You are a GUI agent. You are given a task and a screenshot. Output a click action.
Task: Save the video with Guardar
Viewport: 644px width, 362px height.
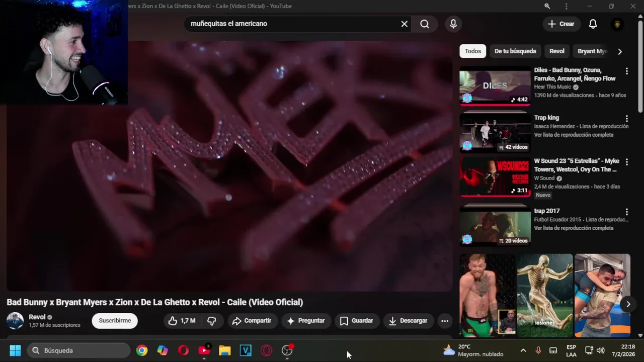coord(356,321)
